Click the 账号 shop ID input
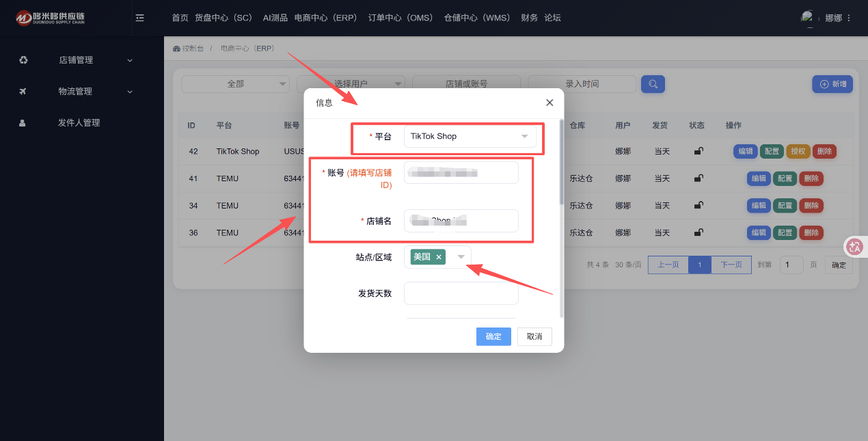 coord(461,172)
